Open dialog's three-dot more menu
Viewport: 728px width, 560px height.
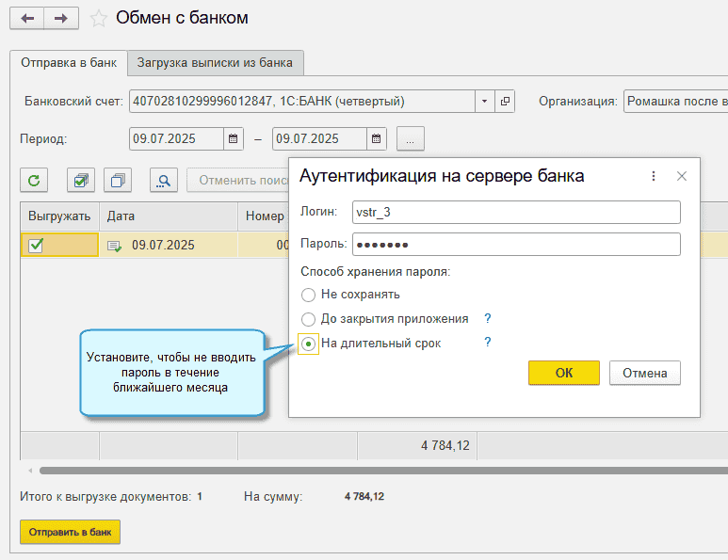[654, 176]
